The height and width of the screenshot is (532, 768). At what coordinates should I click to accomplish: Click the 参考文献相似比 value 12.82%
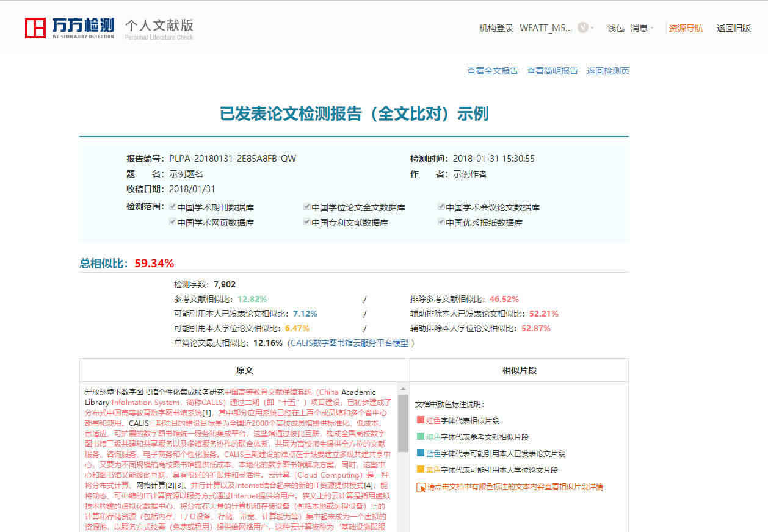coord(252,299)
